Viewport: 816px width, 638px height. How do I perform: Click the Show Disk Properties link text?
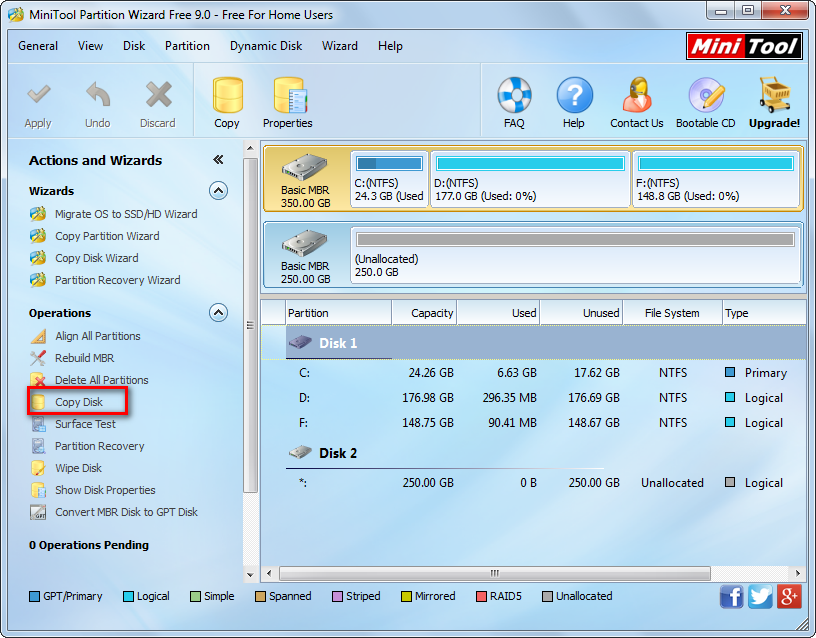pyautogui.click(x=105, y=490)
